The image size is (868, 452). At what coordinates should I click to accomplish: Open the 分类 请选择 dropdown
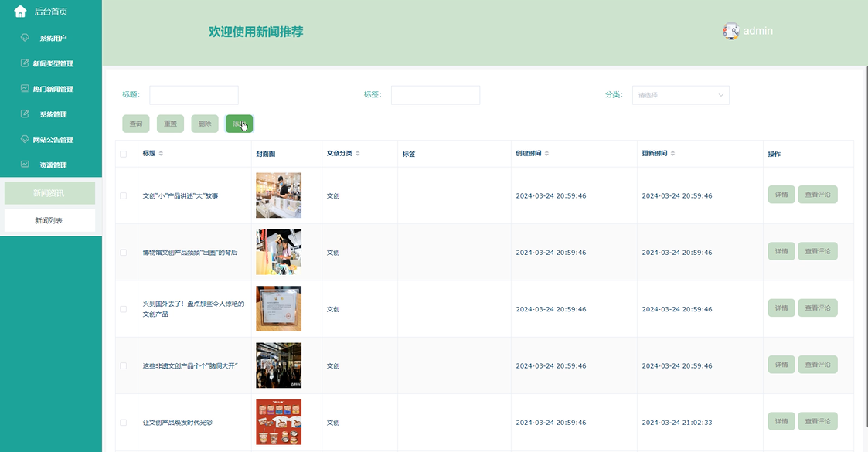[x=680, y=95]
